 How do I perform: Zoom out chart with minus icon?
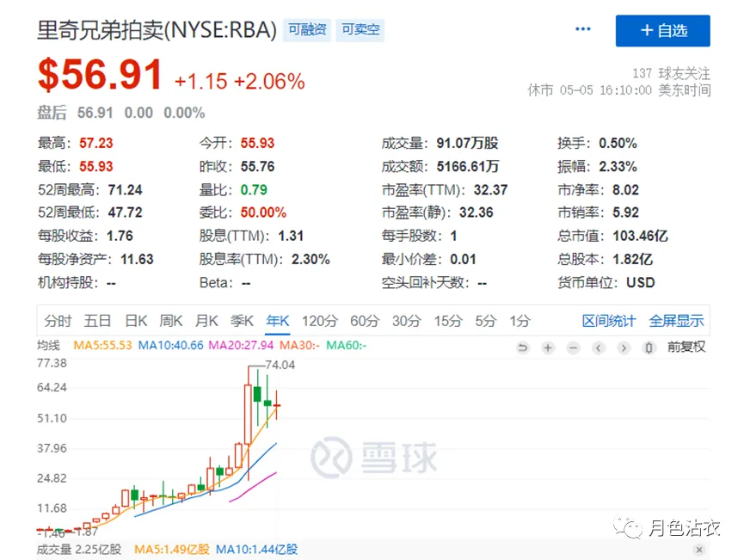573,348
